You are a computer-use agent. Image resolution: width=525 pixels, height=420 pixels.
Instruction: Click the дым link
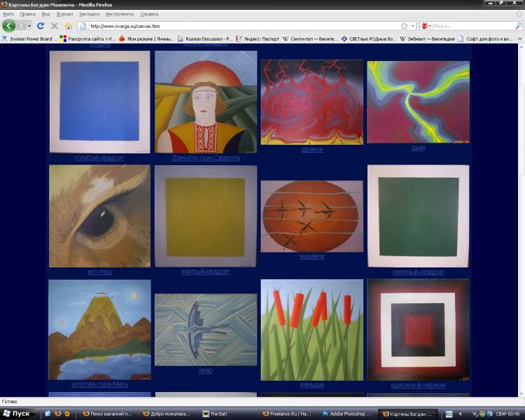pos(418,148)
